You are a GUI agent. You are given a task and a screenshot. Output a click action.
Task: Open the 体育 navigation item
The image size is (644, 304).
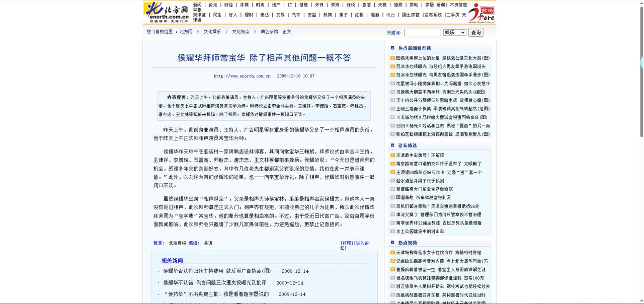coord(244,5)
